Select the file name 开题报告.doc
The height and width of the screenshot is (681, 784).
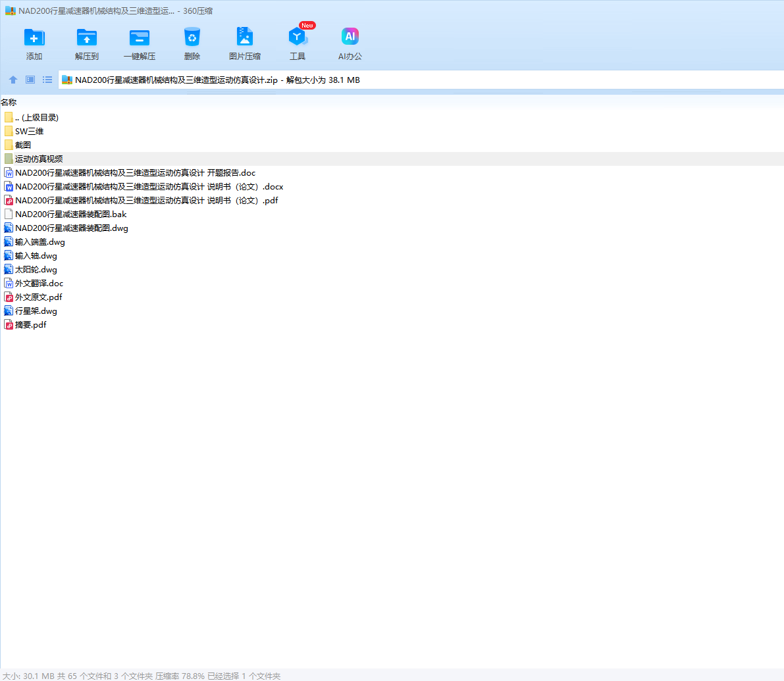point(135,173)
